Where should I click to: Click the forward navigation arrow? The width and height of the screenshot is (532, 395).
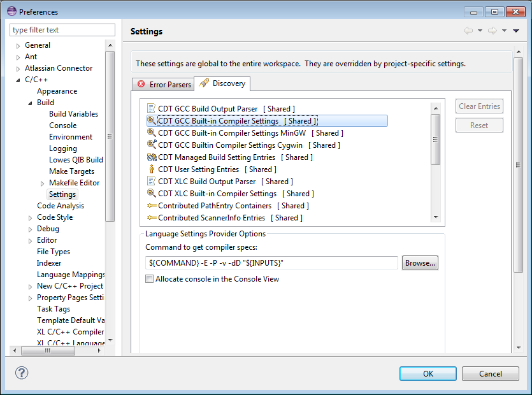click(x=492, y=31)
